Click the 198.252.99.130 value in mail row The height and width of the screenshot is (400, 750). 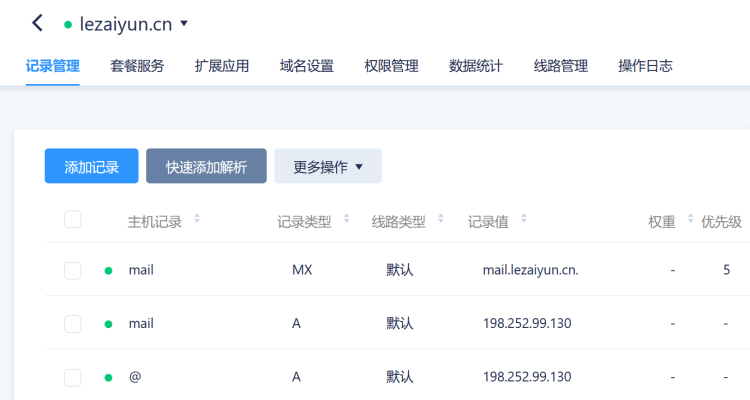[527, 323]
